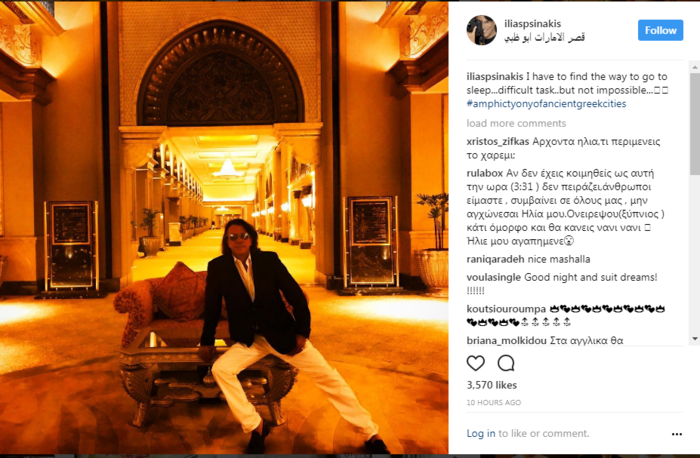Visit commenter raniqaradeh profile
This screenshot has width=700, height=458.
click(x=496, y=259)
